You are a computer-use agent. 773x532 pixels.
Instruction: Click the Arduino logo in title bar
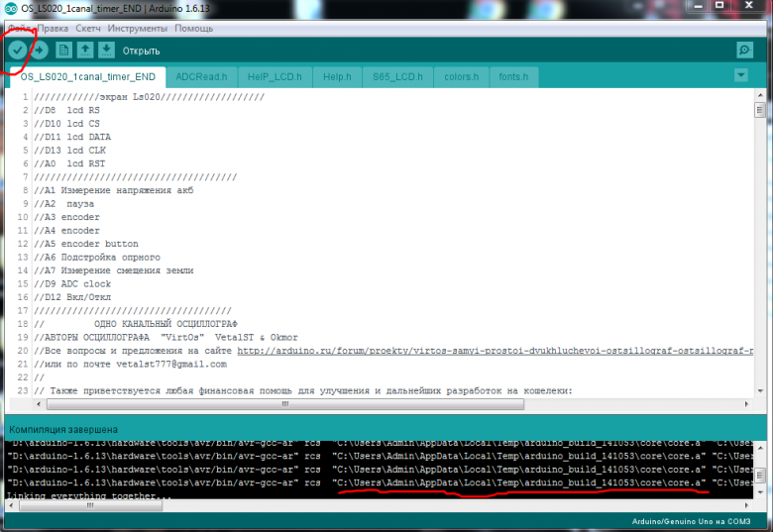pos(10,8)
